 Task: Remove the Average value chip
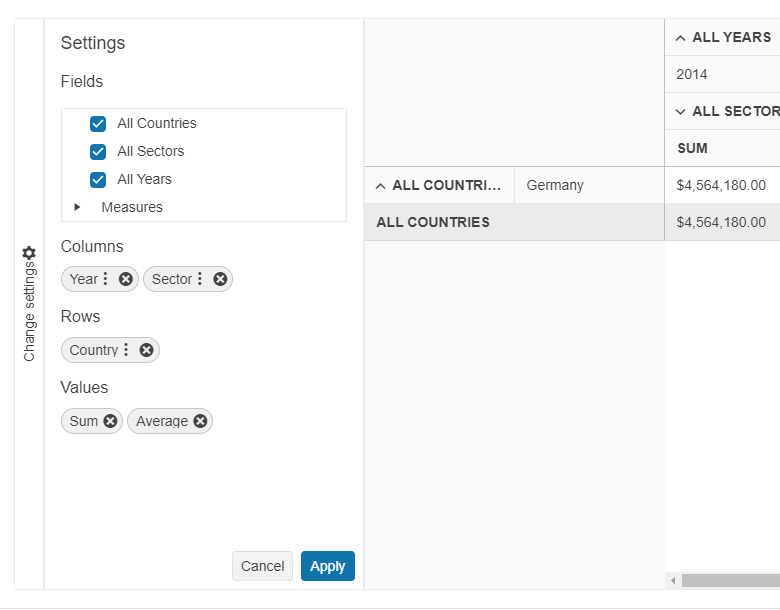[200, 421]
